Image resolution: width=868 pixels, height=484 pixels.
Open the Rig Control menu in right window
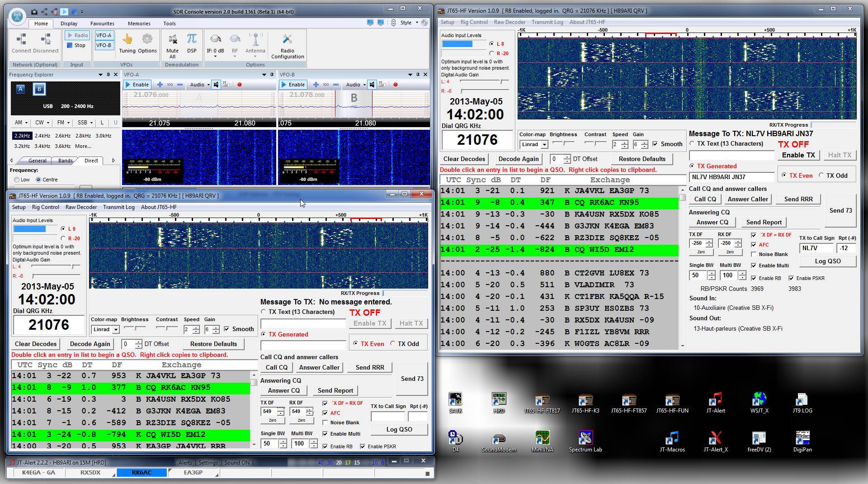click(x=474, y=22)
